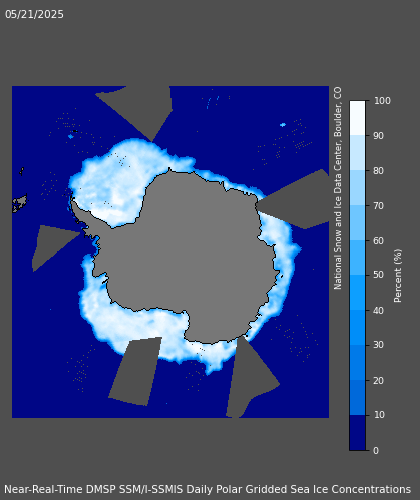Screen dimensions: 420x500
Task: Click the 80–90 percent color band
Action: (357, 153)
